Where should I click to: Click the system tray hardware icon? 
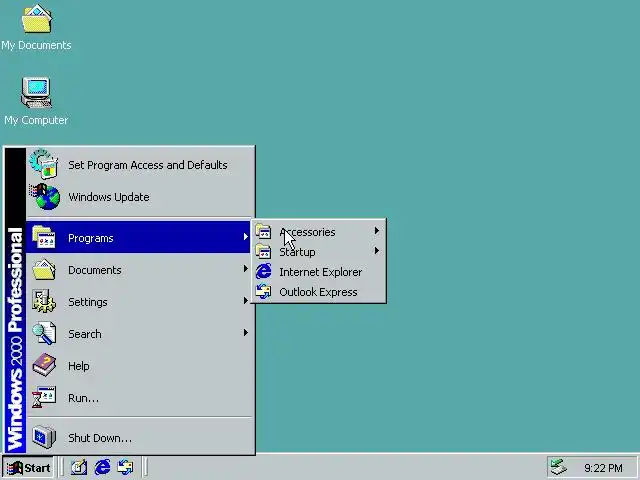559,467
